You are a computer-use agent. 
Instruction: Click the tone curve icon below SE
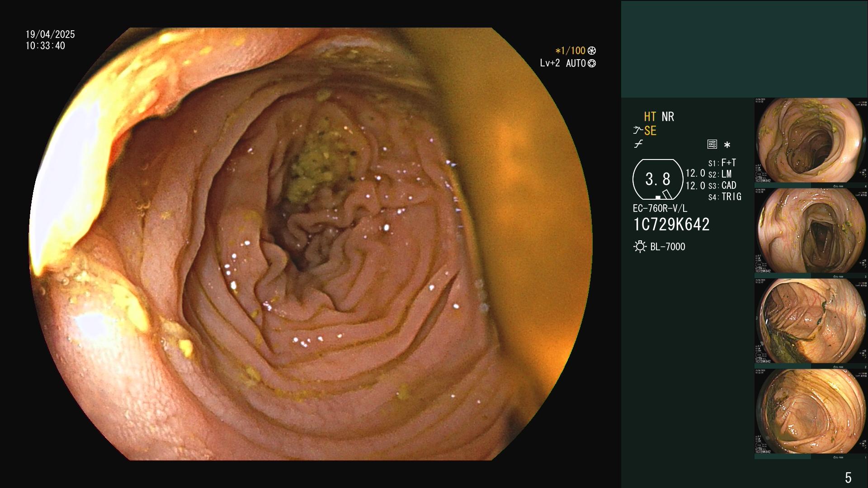pyautogui.click(x=638, y=144)
